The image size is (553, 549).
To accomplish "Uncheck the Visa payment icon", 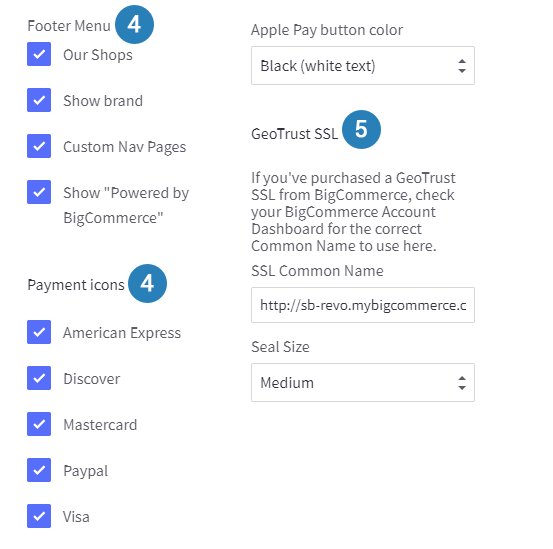I will (x=39, y=516).
